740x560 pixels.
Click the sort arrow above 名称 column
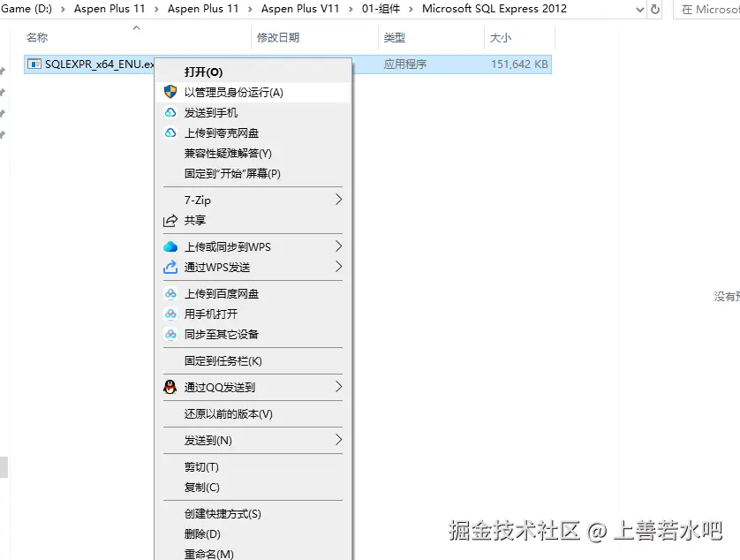[x=136, y=28]
